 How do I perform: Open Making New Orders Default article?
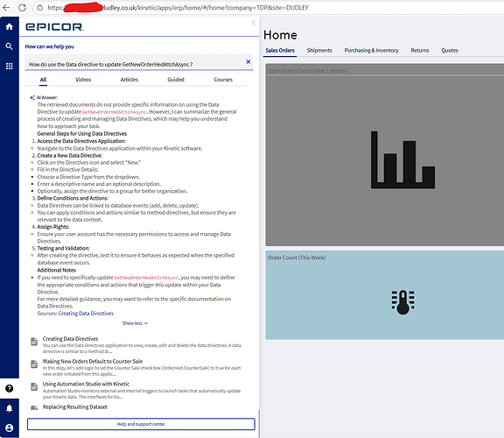pyautogui.click(x=93, y=362)
